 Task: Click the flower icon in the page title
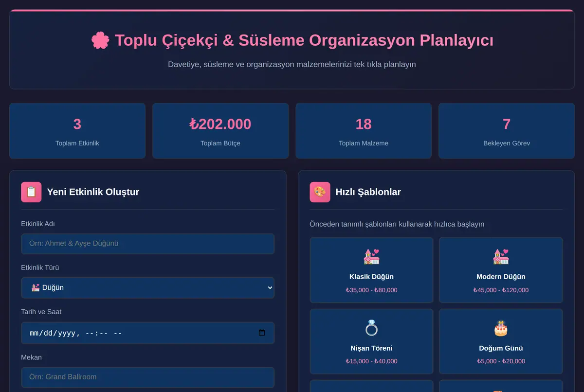coord(100,40)
